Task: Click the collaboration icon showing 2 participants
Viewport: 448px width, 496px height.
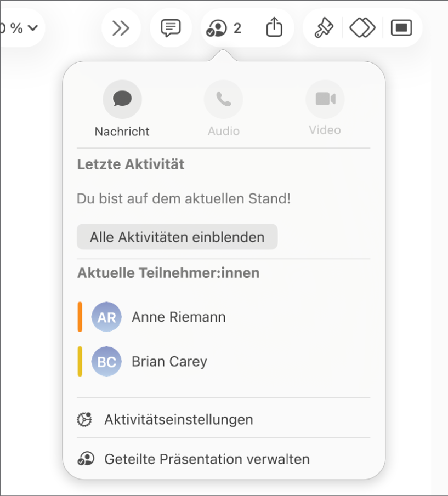Action: coord(224,28)
